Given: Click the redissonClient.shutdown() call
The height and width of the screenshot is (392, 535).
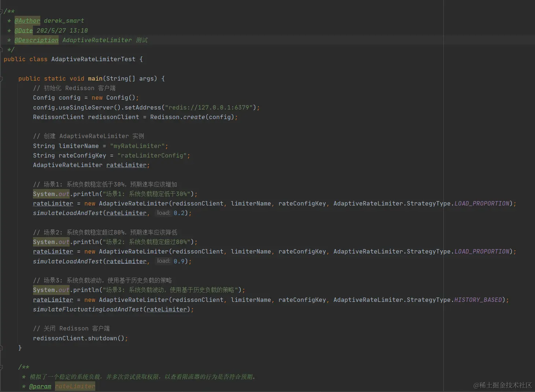Looking at the screenshot, I should click(79, 338).
